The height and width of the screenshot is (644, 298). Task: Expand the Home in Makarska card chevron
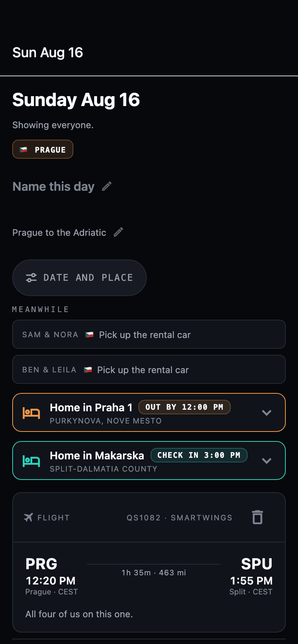tap(267, 460)
